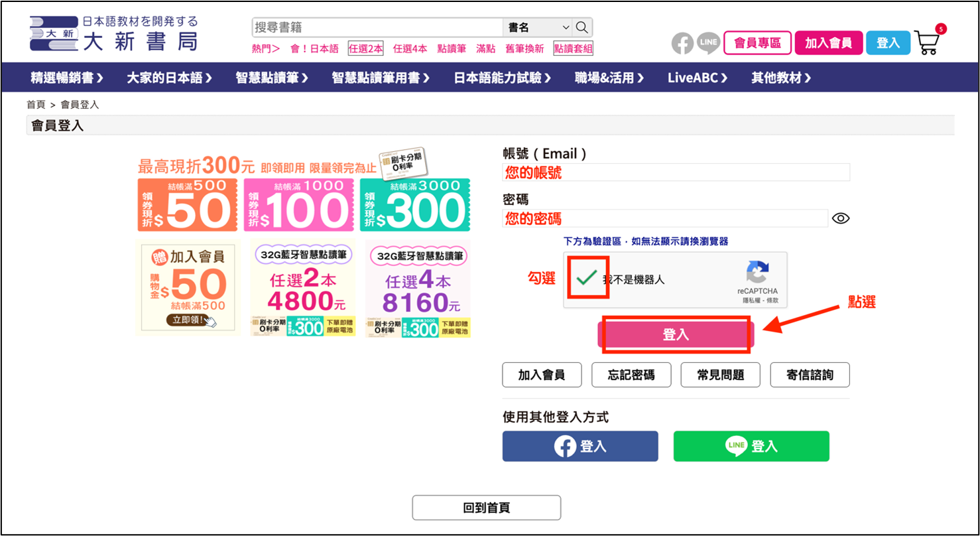The width and height of the screenshot is (980, 536).
Task: Open the shopping cart icon
Action: (928, 41)
